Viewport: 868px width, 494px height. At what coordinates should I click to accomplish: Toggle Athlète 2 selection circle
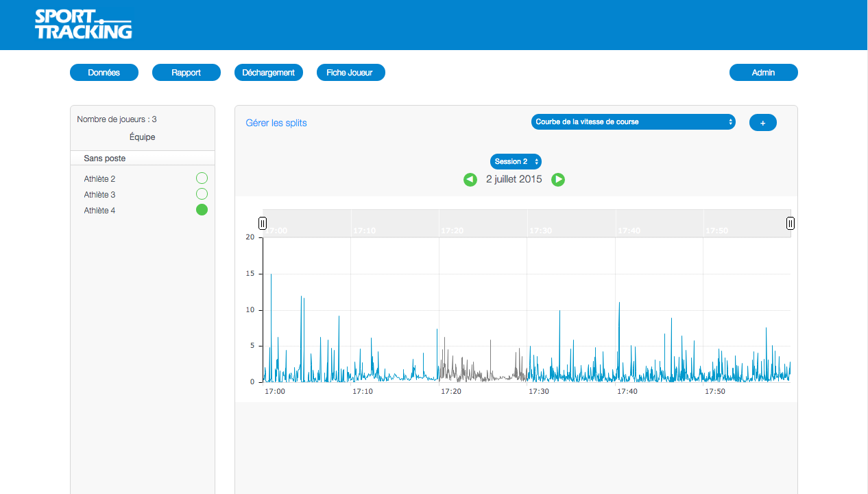pyautogui.click(x=202, y=178)
